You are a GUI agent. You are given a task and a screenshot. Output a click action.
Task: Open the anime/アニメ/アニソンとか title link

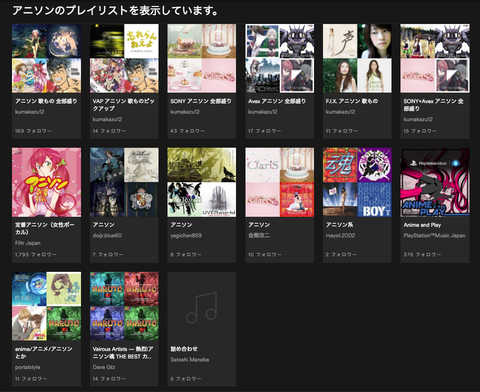(x=44, y=352)
